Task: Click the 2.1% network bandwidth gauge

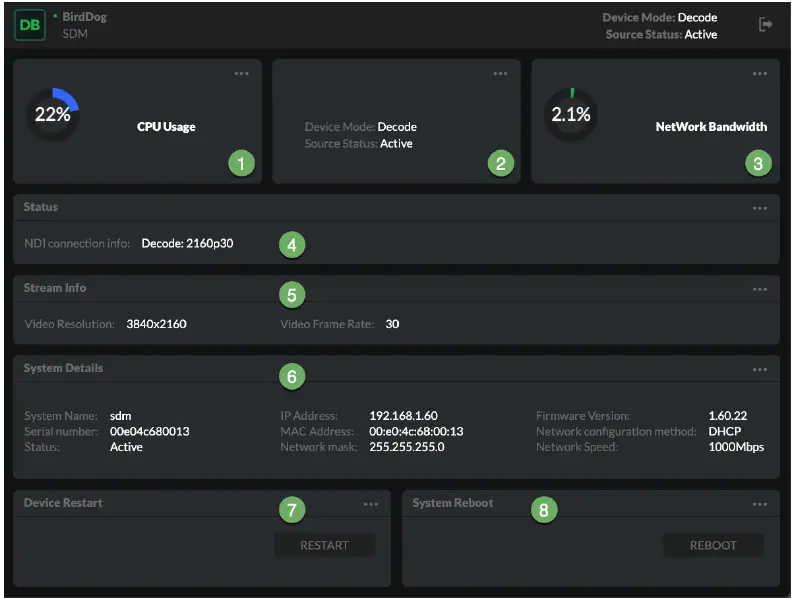Action: click(x=571, y=115)
